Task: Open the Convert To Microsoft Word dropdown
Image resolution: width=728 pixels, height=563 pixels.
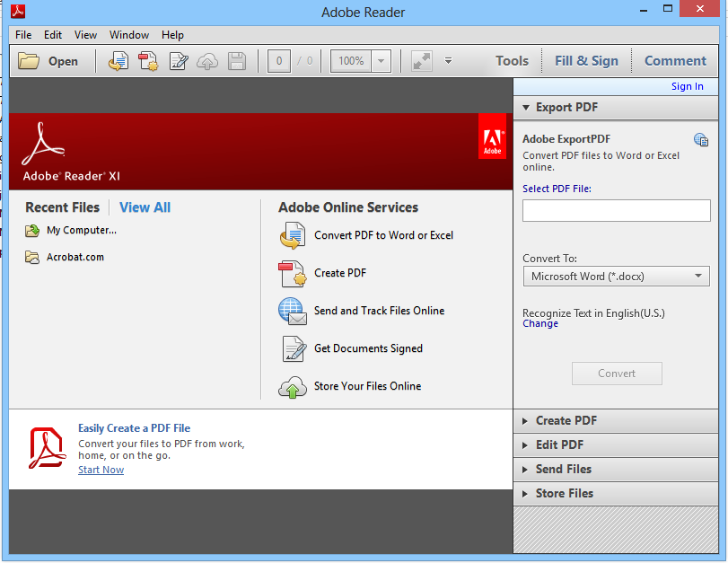Action: [x=616, y=277]
